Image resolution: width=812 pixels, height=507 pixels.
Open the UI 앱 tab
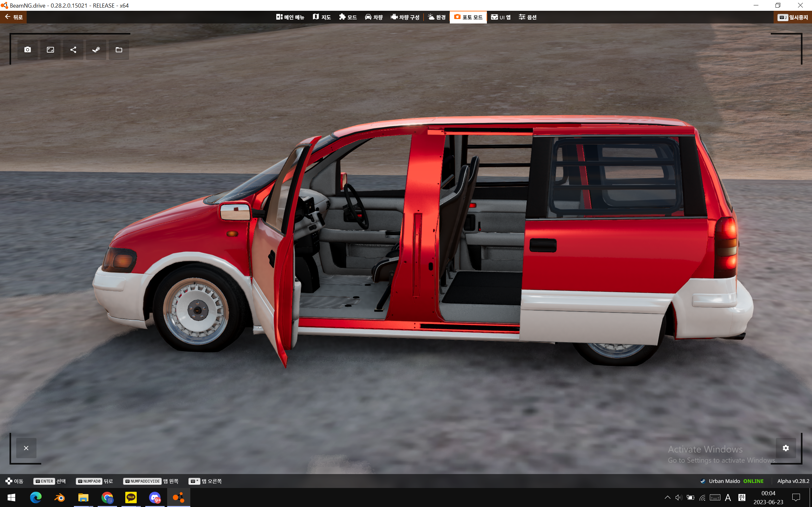501,17
